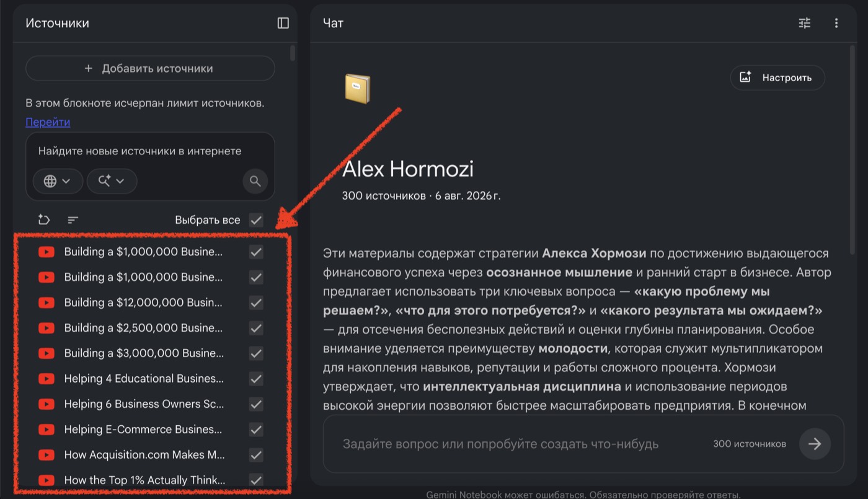Click YouTube icon of How Acquisition.com source
Screen dimensions: 868x499
pyautogui.click(x=46, y=455)
